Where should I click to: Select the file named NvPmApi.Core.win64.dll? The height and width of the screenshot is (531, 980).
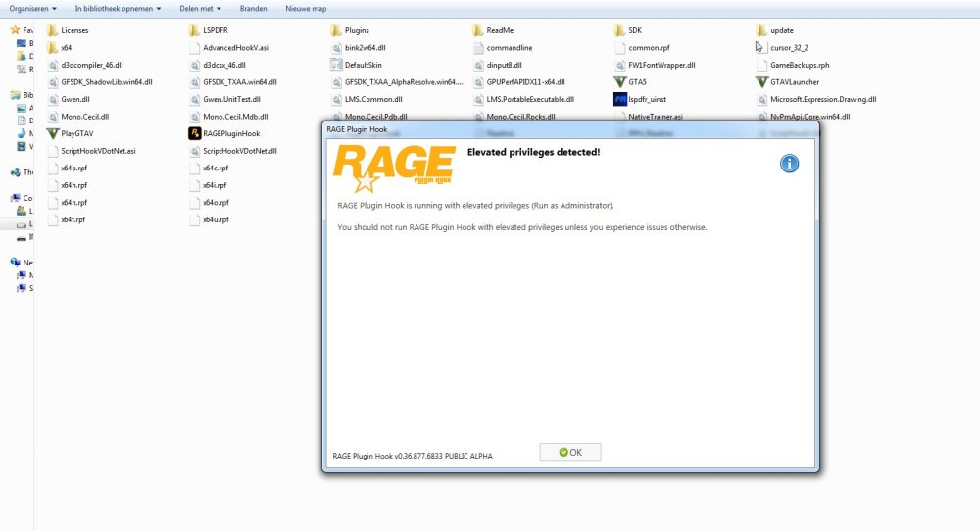[x=810, y=117]
